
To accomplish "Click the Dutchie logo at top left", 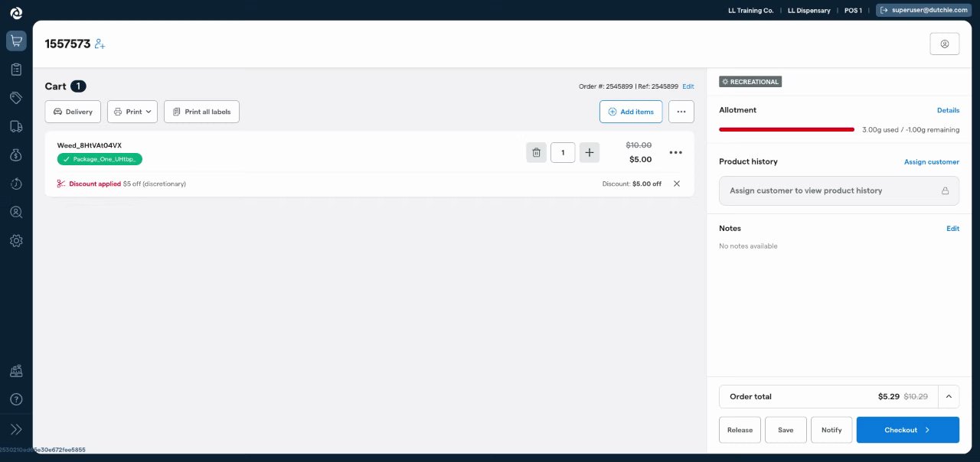I will [16, 13].
